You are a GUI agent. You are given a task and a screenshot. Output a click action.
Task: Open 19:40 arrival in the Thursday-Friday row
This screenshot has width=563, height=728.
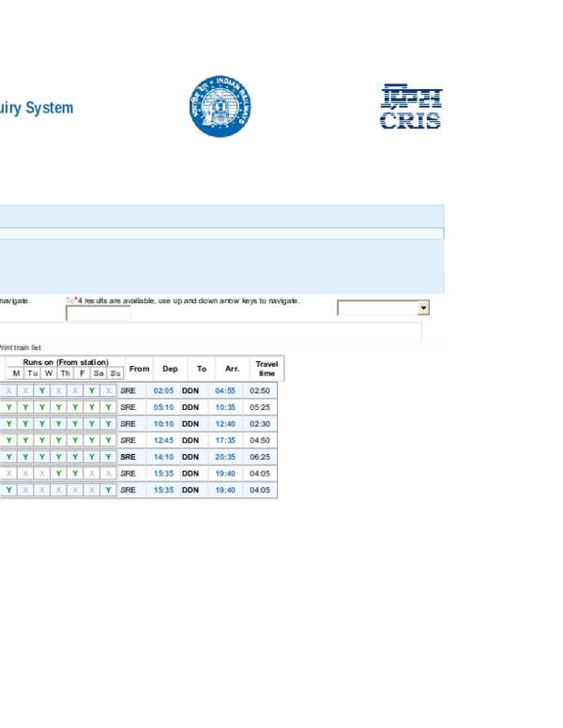click(225, 474)
